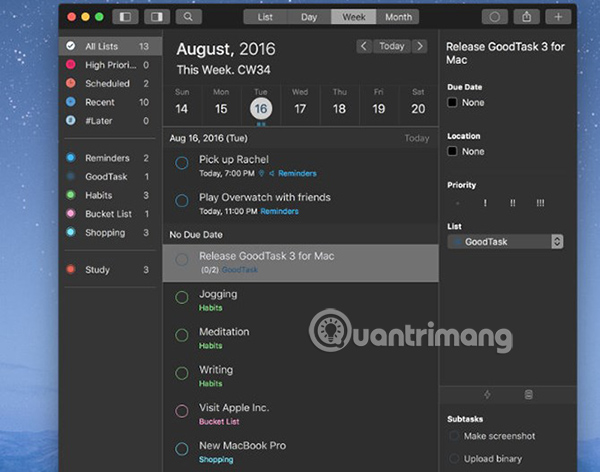Screen dimensions: 600x472
Task: Click the Today button
Action: (392, 46)
